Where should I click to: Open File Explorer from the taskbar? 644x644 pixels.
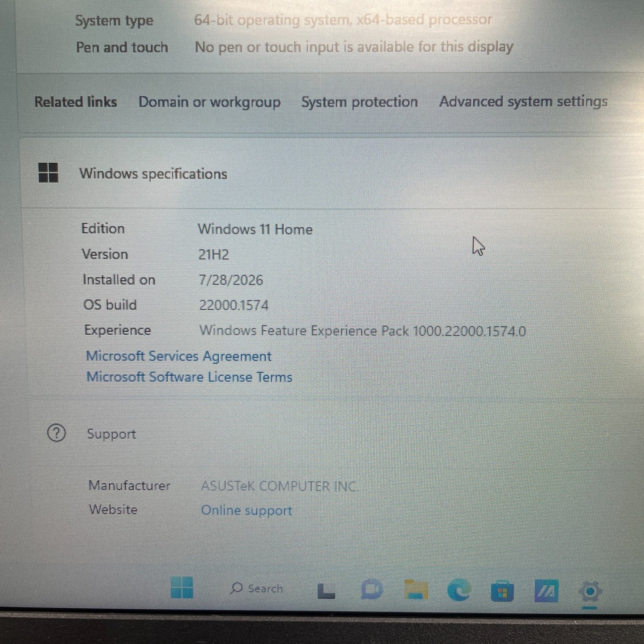pos(416,590)
